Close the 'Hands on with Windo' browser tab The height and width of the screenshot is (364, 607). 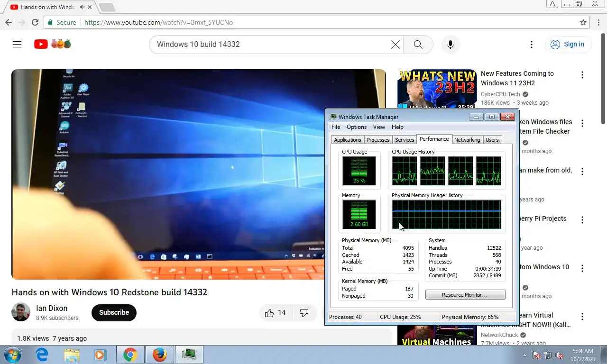pos(90,7)
